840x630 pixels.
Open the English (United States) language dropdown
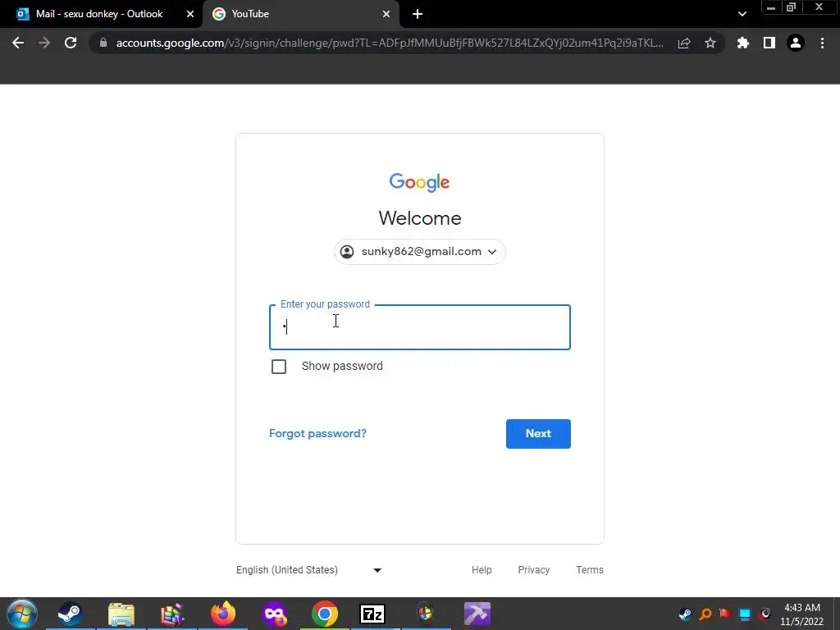tap(309, 570)
